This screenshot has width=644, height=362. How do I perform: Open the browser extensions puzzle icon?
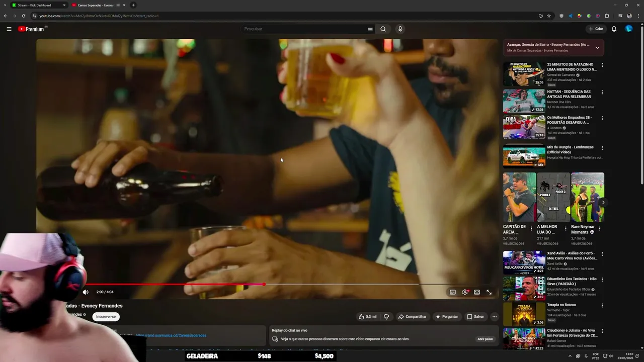pyautogui.click(x=607, y=16)
